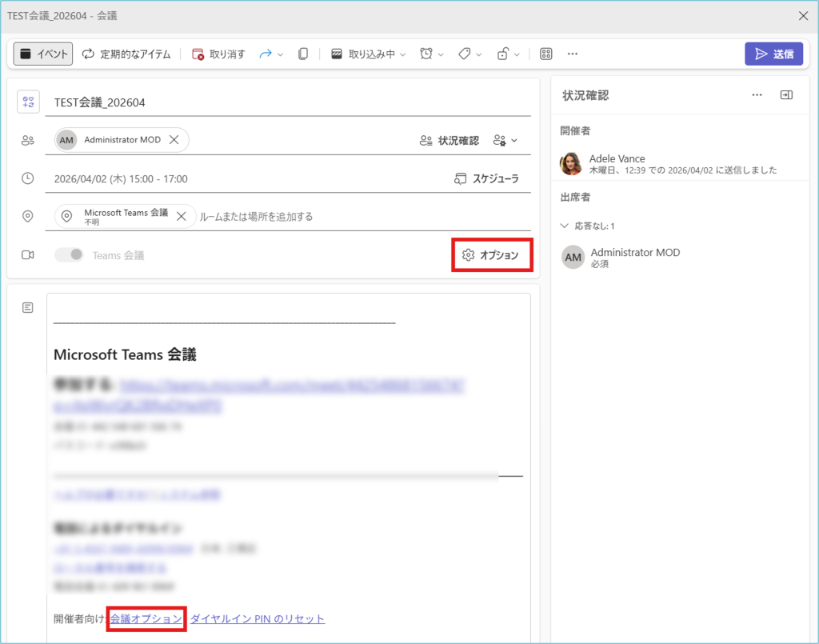819x644 pixels.
Task: Click the emoji picker icon beside title
Action: click(x=29, y=102)
